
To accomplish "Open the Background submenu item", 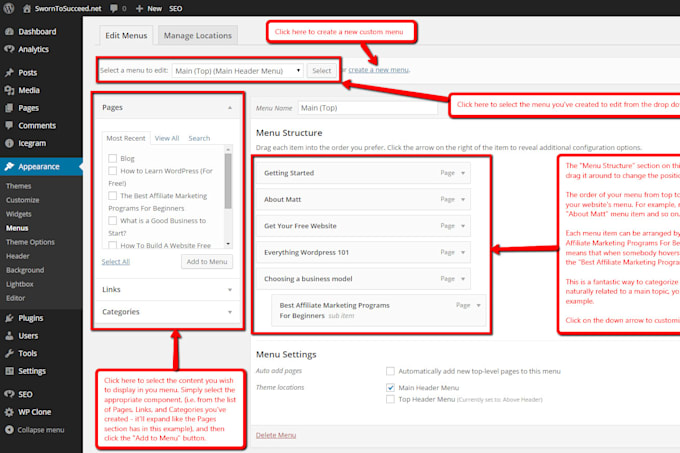I will pos(25,270).
